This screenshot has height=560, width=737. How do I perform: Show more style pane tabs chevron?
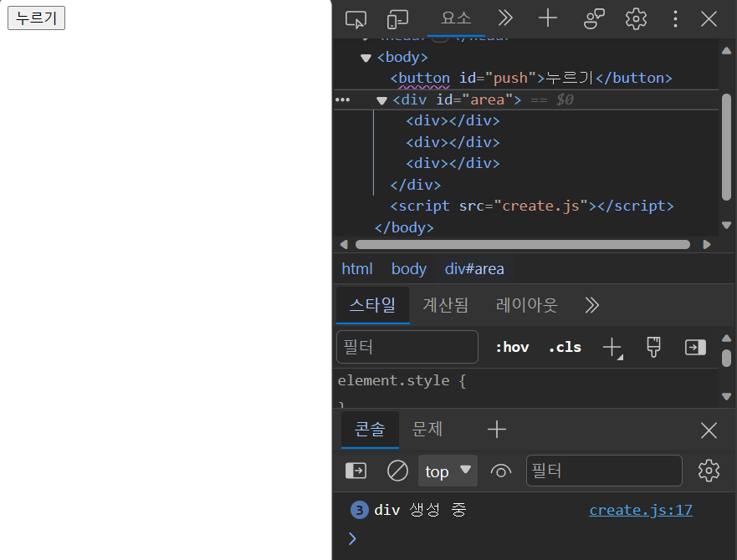pos(591,305)
